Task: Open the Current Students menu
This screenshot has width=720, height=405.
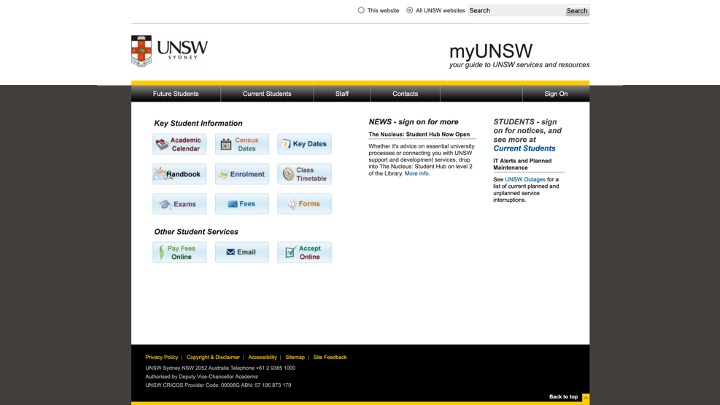Action: [267, 94]
